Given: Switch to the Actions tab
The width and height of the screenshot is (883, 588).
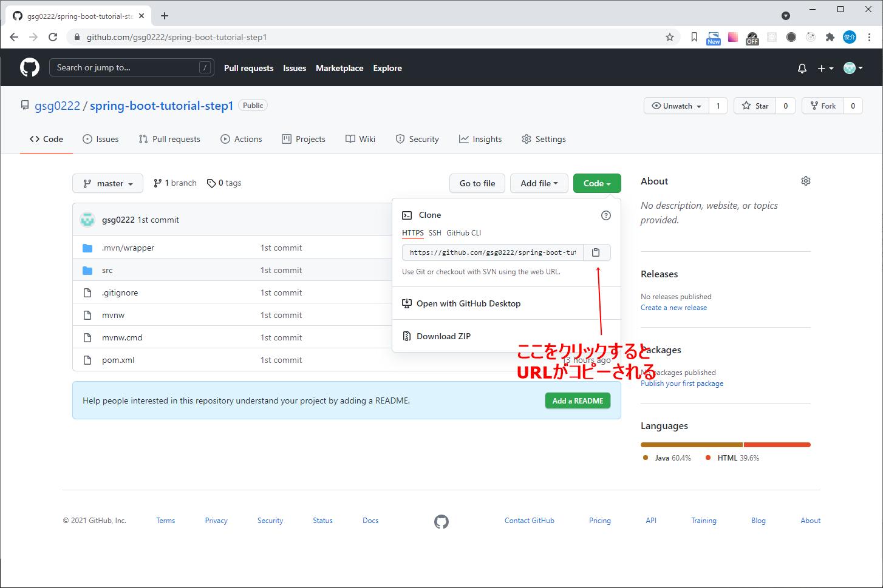Looking at the screenshot, I should point(241,139).
